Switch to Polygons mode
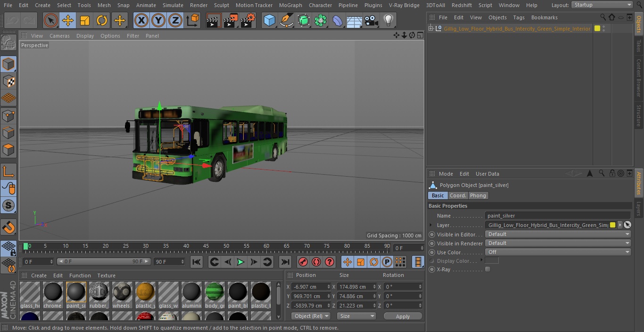644x332 pixels. 8,150
